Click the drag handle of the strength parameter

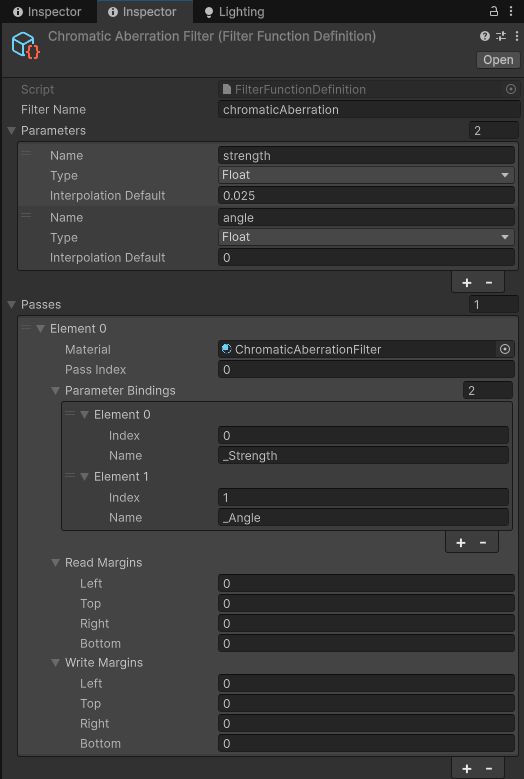click(26, 154)
